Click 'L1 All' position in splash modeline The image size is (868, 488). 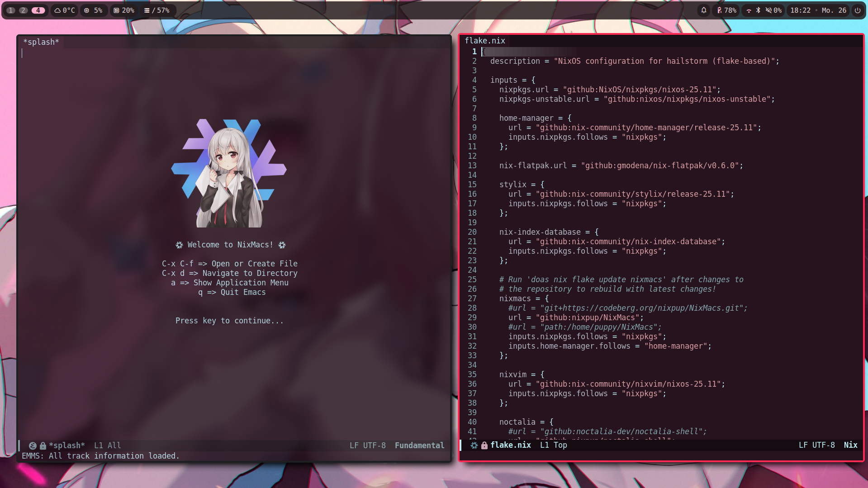coord(108,445)
